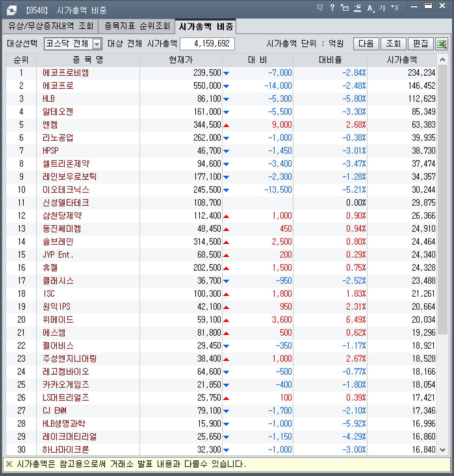Select stock 이오테크닉스
The width and height of the screenshot is (454, 476).
(x=66, y=190)
